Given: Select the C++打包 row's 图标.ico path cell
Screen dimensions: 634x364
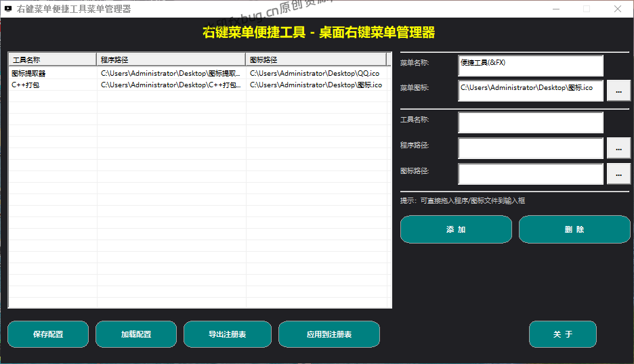Looking at the screenshot, I should pos(318,85).
